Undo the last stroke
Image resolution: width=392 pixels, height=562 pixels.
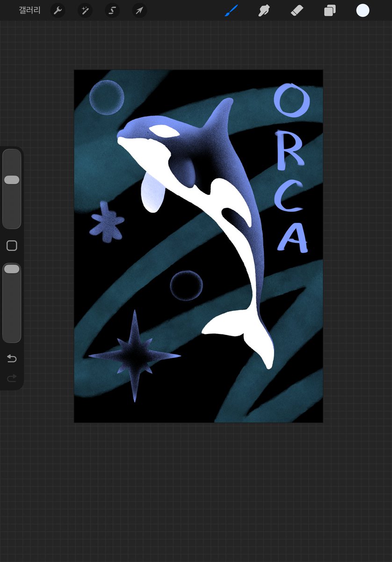click(x=12, y=359)
